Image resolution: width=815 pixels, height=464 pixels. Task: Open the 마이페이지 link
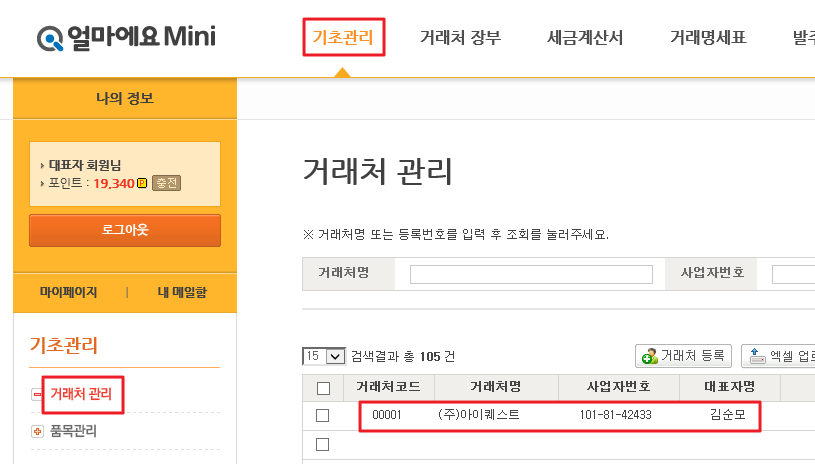pos(68,292)
